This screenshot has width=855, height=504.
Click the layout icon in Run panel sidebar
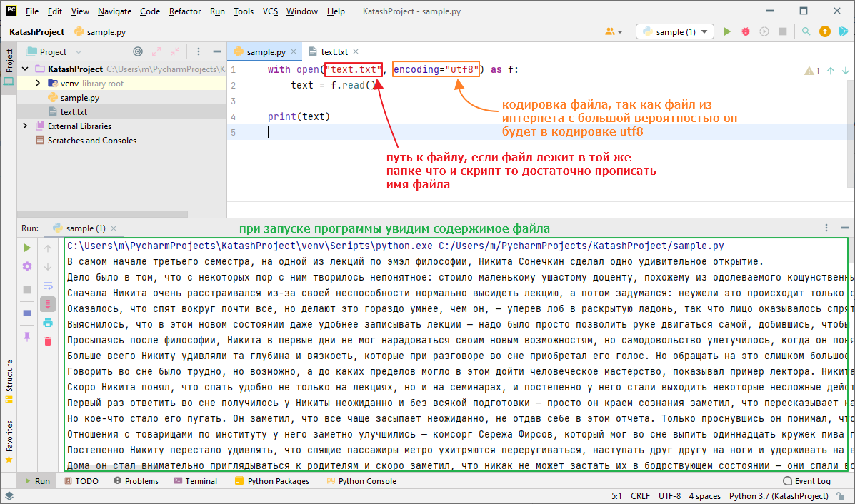[x=27, y=313]
